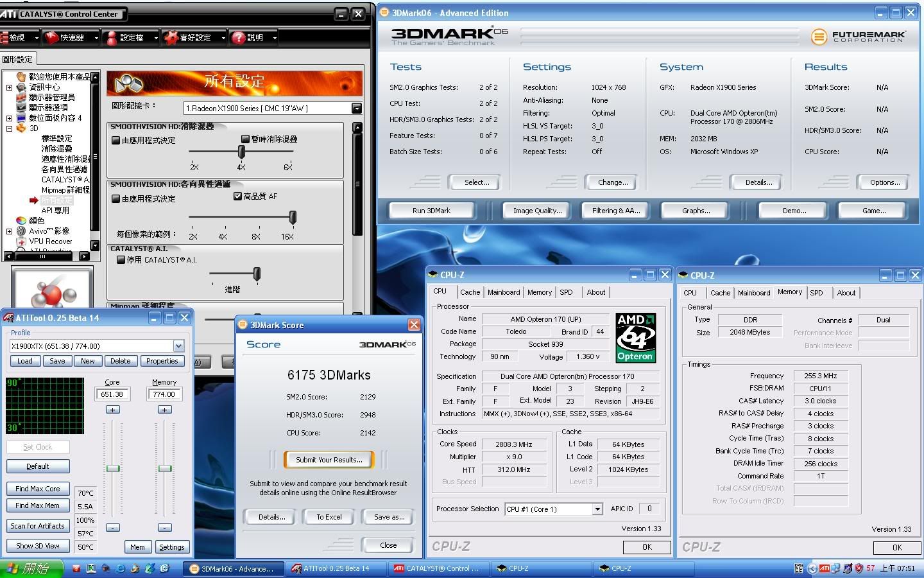Image resolution: width=924 pixels, height=578 pixels.
Task: Click Submit Your Results button
Action: coord(329,460)
